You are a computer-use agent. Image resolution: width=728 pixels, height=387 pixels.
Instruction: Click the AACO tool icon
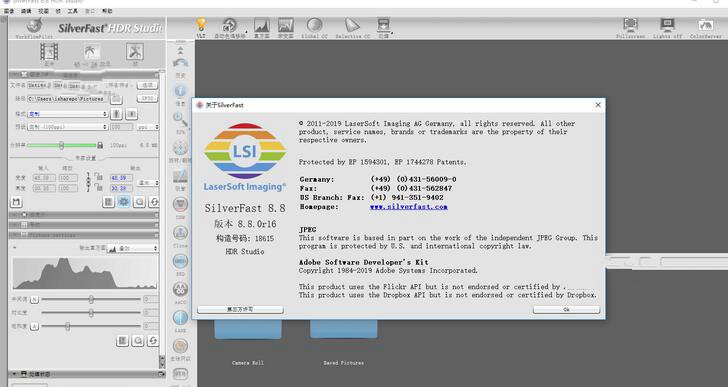180,289
